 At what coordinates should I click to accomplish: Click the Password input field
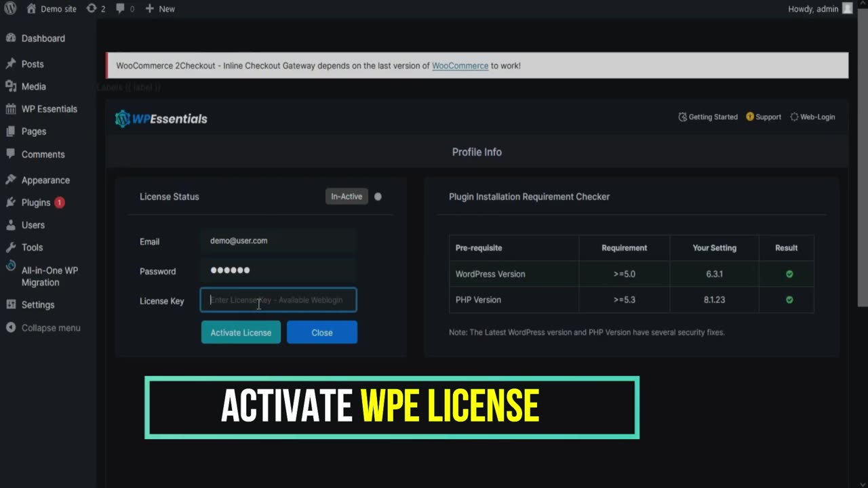279,270
